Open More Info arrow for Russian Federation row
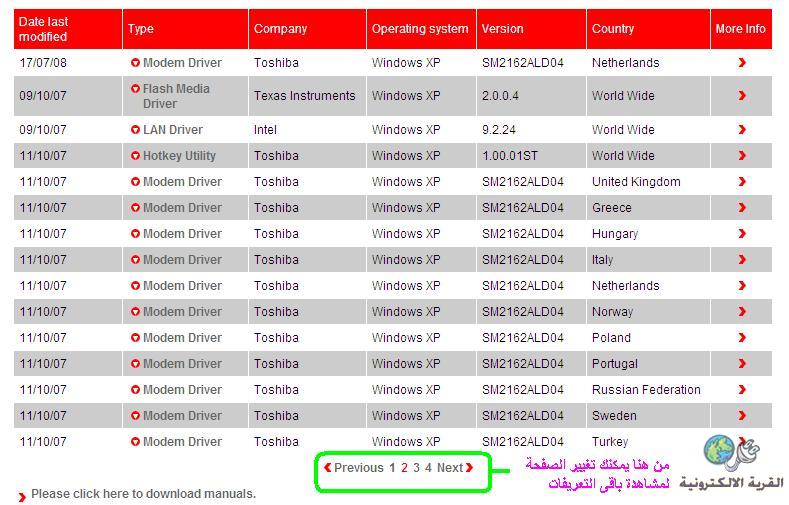The width and height of the screenshot is (789, 505). 742,390
